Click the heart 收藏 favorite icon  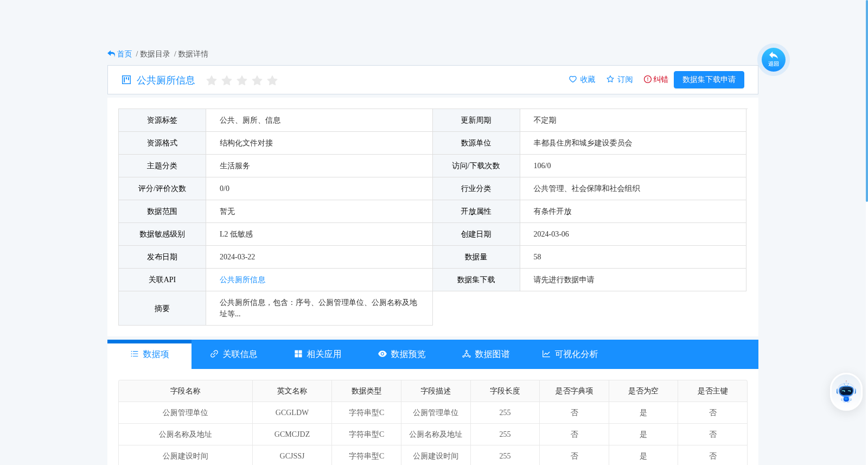[572, 79]
